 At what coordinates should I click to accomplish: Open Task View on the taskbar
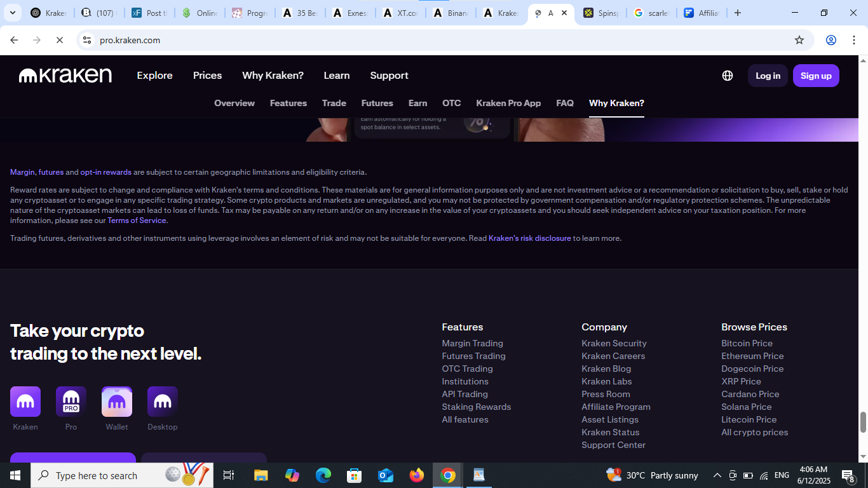point(229,475)
